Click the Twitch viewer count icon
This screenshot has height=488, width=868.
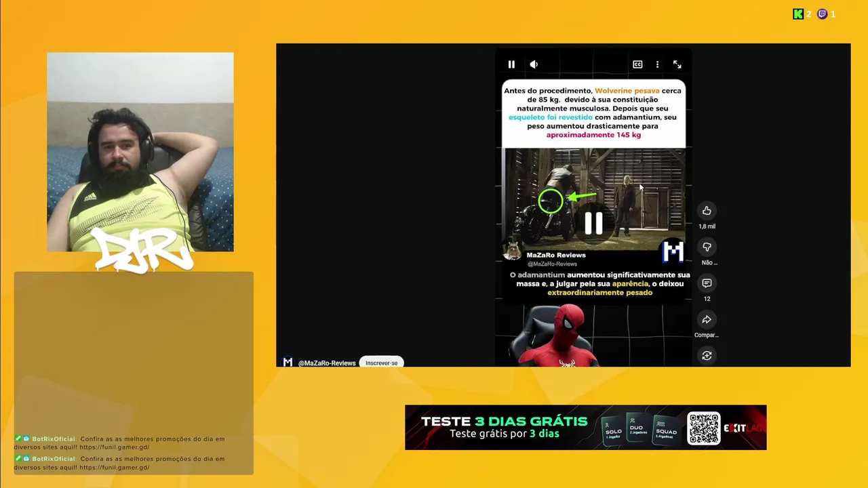[x=823, y=14]
